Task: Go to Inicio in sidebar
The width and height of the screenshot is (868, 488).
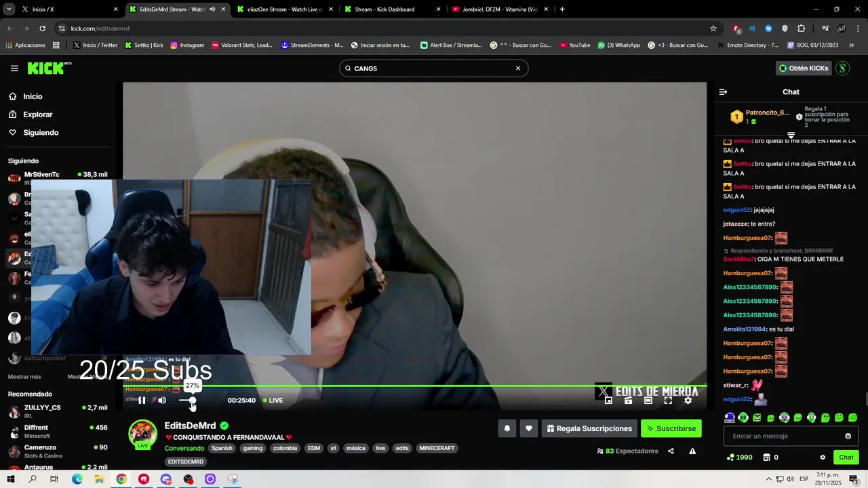Action: pos(33,96)
